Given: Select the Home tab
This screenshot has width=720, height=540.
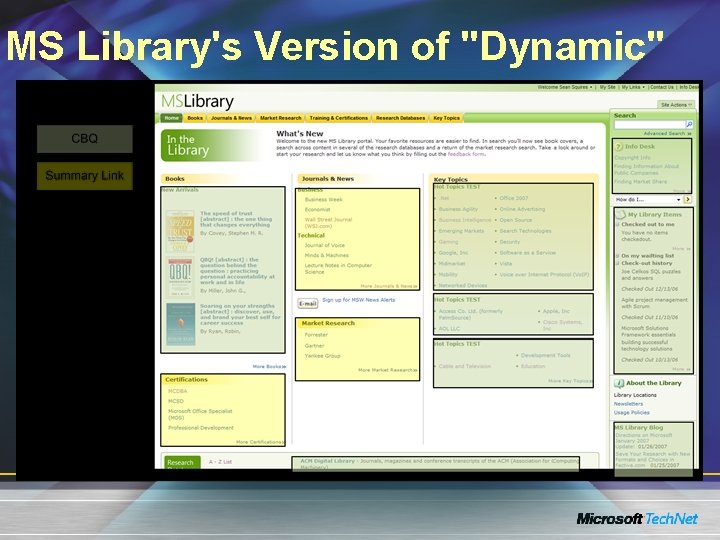Looking at the screenshot, I should 171,118.
